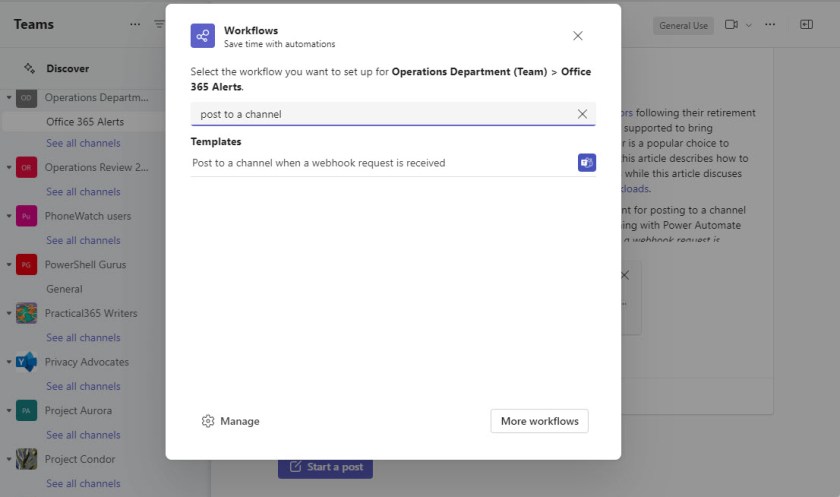Viewport: 840px width, 497px height.
Task: Click the Discover sparkle icon
Action: point(29,69)
